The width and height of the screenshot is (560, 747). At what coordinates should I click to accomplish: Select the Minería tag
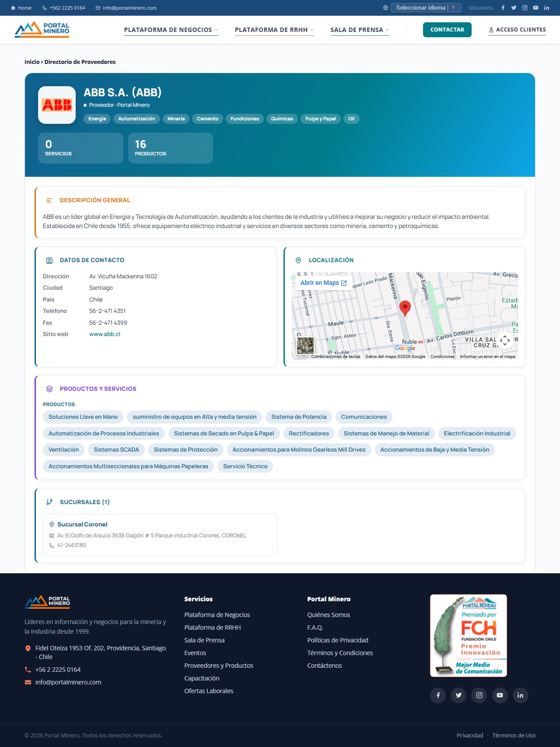(176, 119)
